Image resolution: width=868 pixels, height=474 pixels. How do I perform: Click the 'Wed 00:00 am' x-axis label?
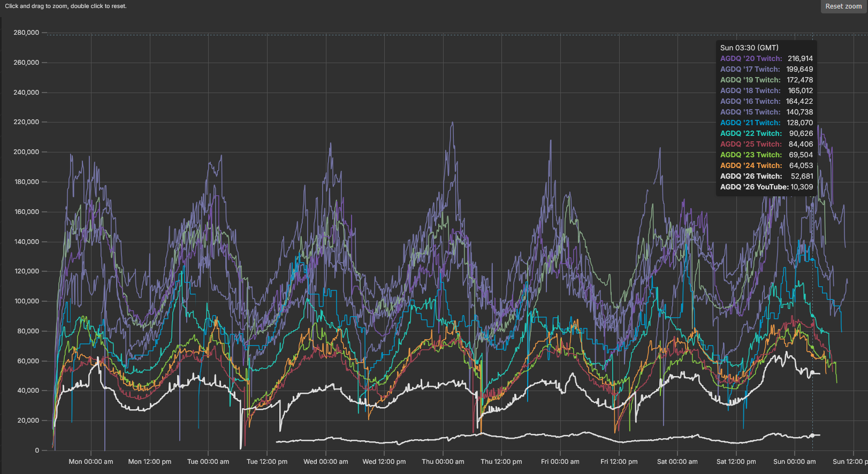[x=326, y=462]
